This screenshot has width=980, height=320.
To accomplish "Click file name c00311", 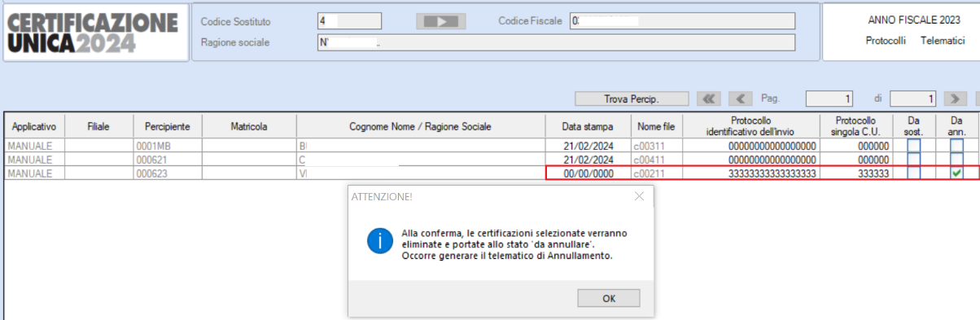I will 656,146.
